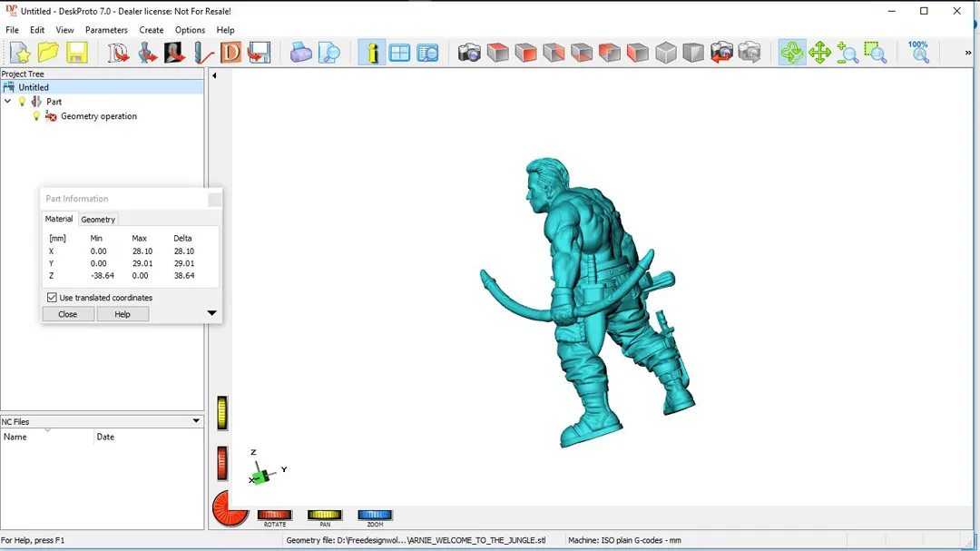Select the Geometry operation tree item

click(99, 116)
